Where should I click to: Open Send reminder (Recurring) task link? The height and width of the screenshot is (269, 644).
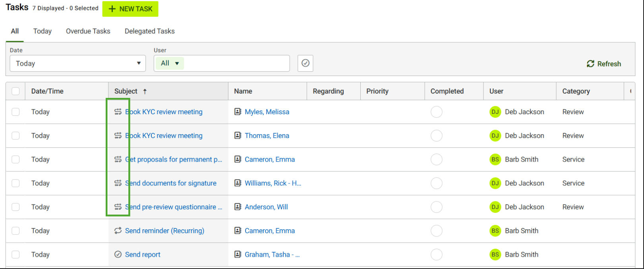164,230
